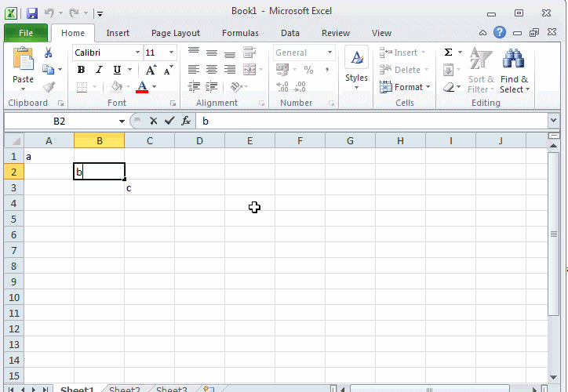
Task: Click the red Font Color swatch button
Action: (x=142, y=87)
